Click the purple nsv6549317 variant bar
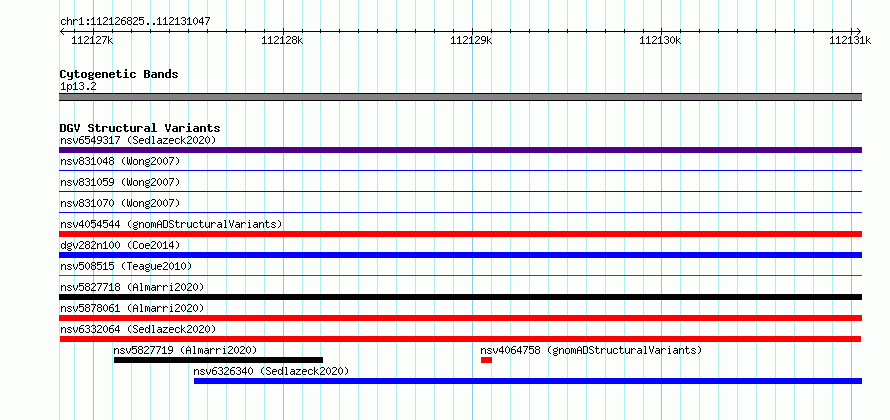Image resolution: width=890 pixels, height=420 pixels. (x=460, y=150)
